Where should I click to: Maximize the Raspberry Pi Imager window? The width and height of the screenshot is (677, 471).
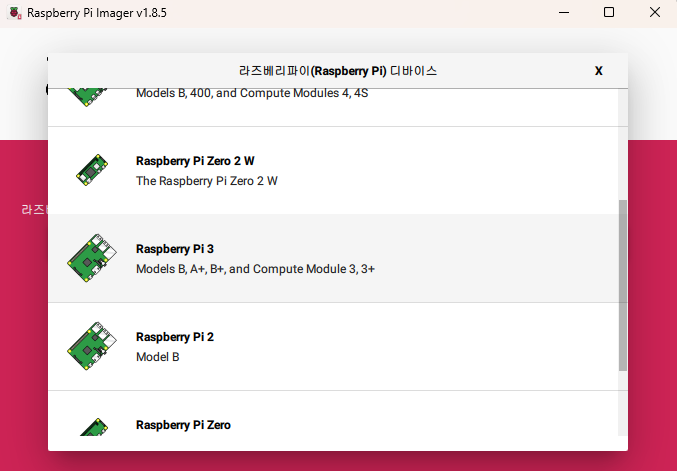[x=609, y=13]
